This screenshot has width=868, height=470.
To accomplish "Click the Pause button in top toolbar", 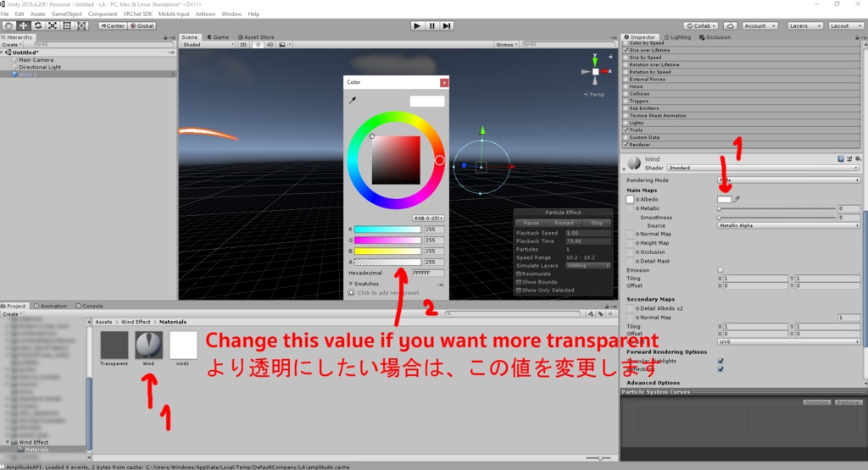I will coord(431,25).
